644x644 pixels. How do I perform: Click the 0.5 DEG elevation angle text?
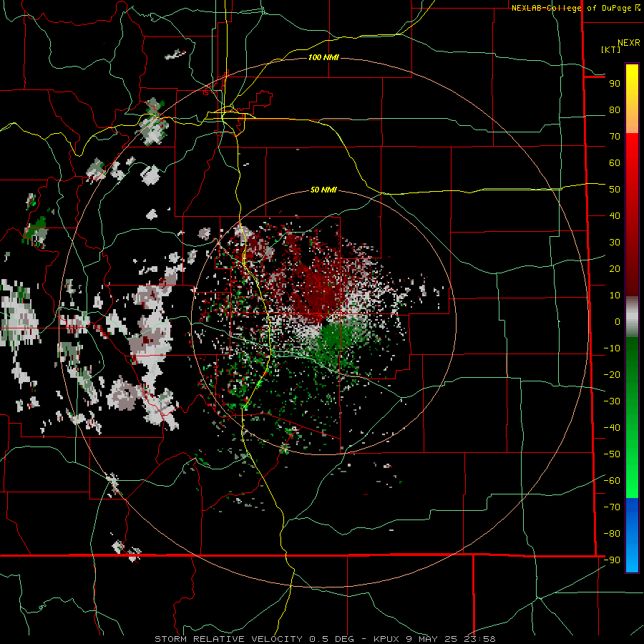coord(331,639)
